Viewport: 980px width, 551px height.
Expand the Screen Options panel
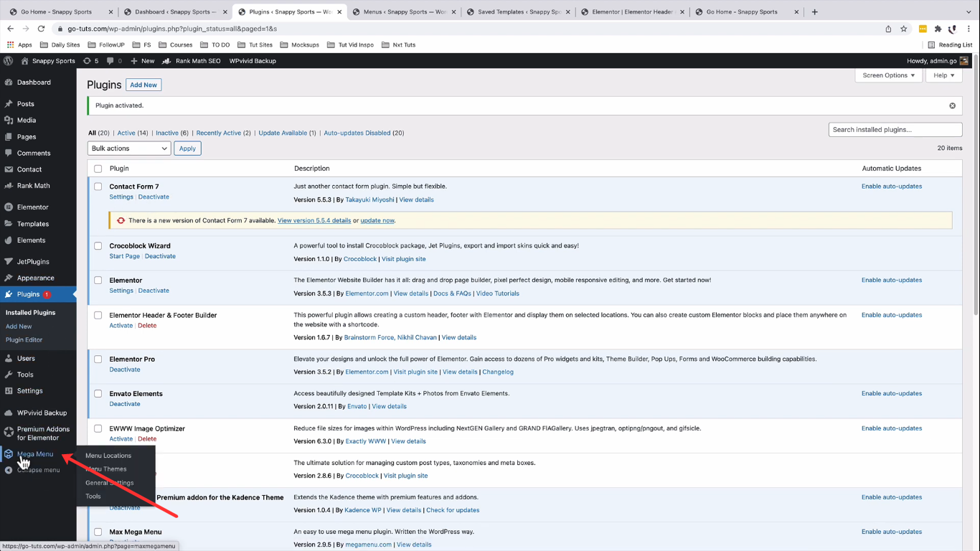point(889,75)
